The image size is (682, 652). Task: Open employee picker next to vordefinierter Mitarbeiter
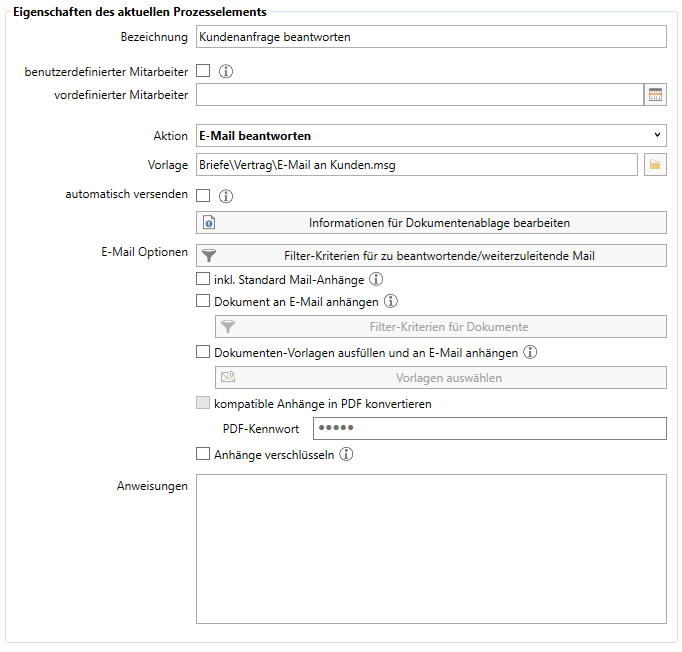(x=655, y=94)
